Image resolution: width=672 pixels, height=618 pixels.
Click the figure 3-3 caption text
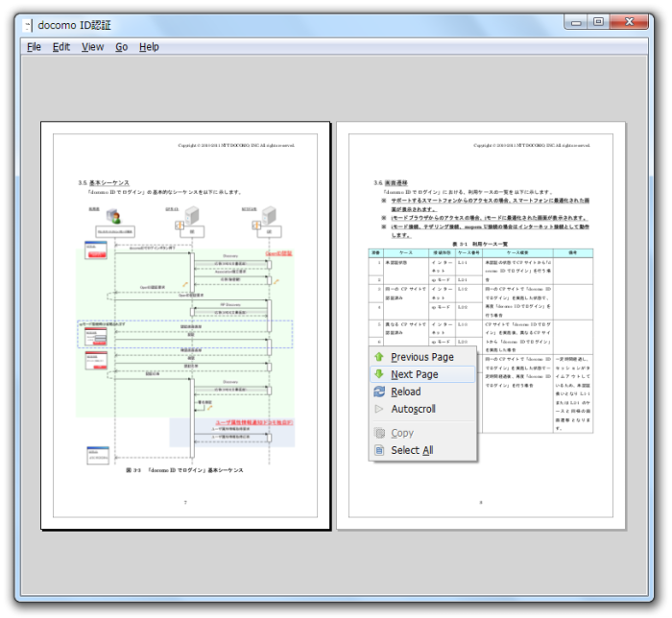[x=184, y=470]
